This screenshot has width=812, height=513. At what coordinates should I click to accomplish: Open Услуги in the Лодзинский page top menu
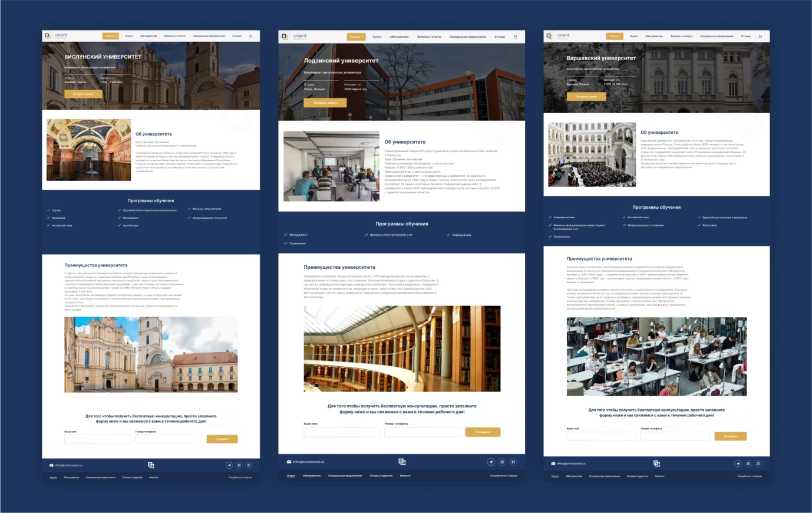(377, 37)
